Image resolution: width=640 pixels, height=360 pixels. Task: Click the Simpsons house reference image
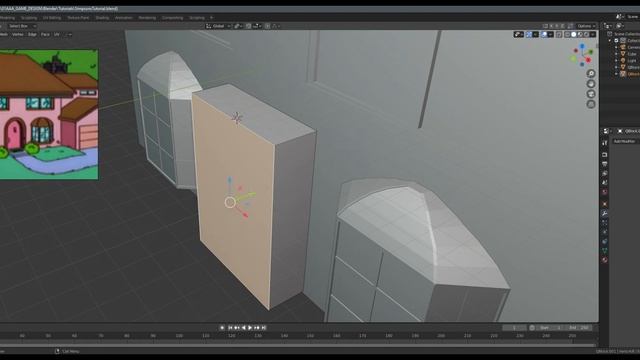coord(49,114)
